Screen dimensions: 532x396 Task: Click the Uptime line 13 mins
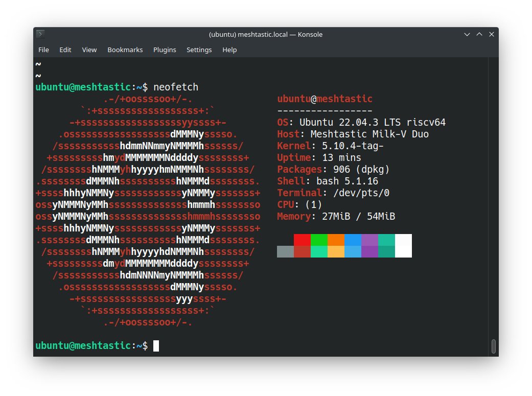319,157
